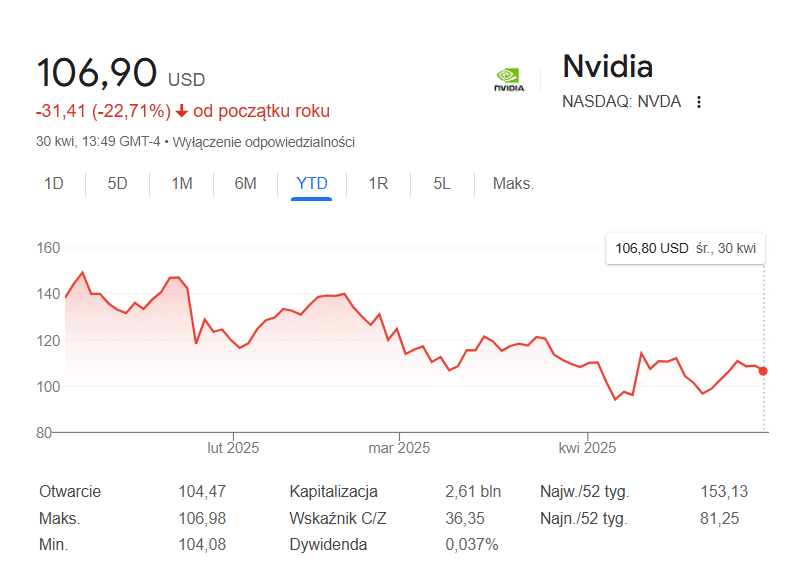Click the kwi 2025 axis marker

coord(587,447)
